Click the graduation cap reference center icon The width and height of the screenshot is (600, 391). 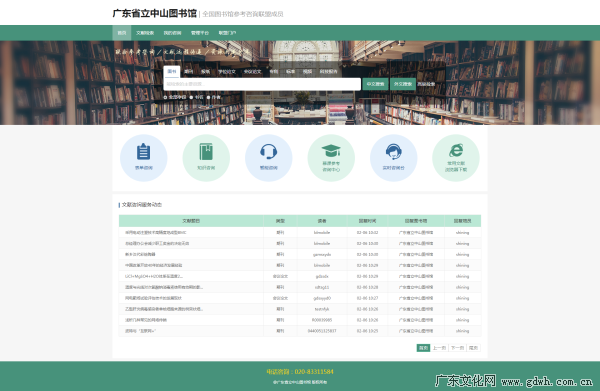point(331,158)
